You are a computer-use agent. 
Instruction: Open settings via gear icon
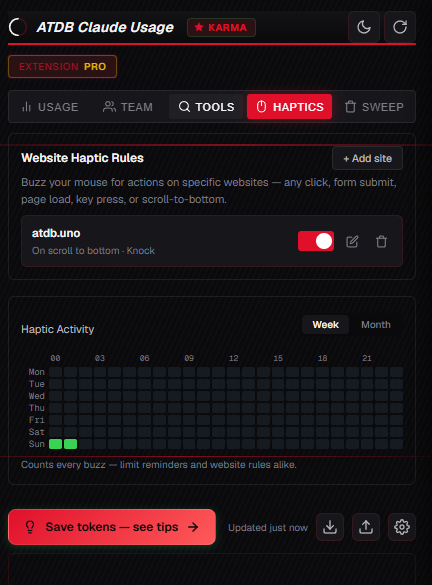coord(402,527)
